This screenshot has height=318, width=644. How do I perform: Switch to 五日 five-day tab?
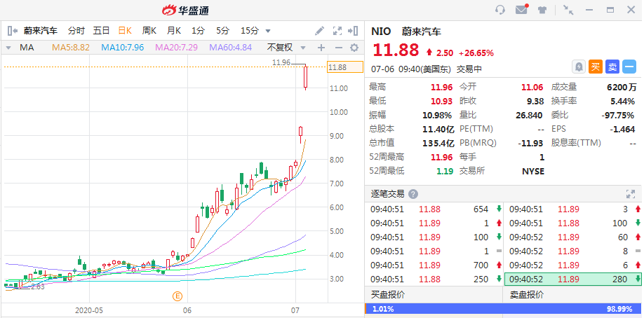(x=101, y=30)
